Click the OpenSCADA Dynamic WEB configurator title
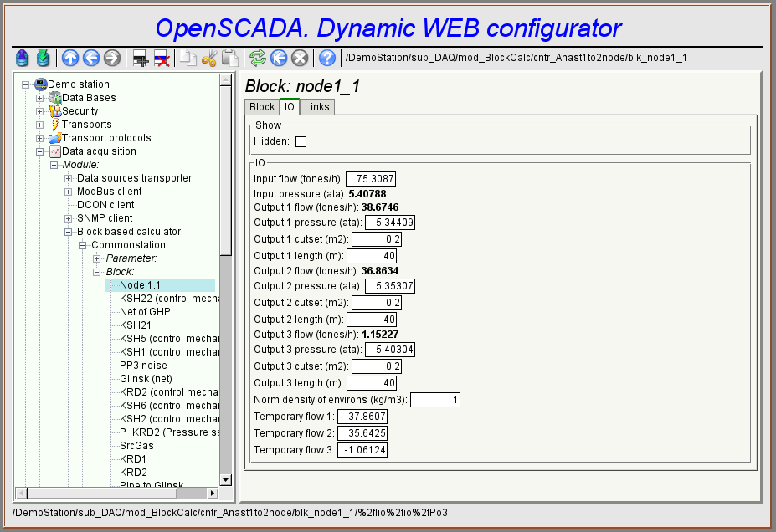Viewport: 776px width, 532px height. tap(388, 28)
